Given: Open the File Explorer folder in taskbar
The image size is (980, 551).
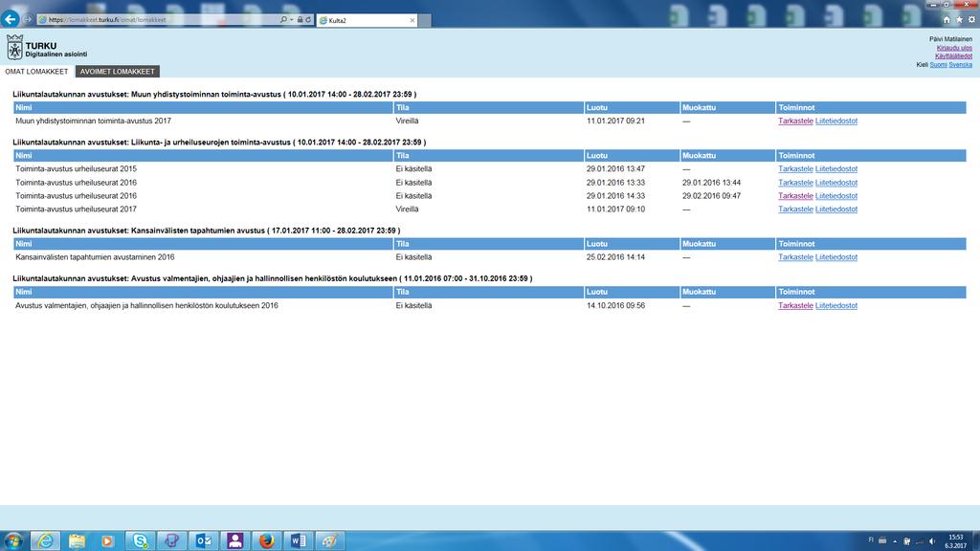Looking at the screenshot, I should 77,541.
